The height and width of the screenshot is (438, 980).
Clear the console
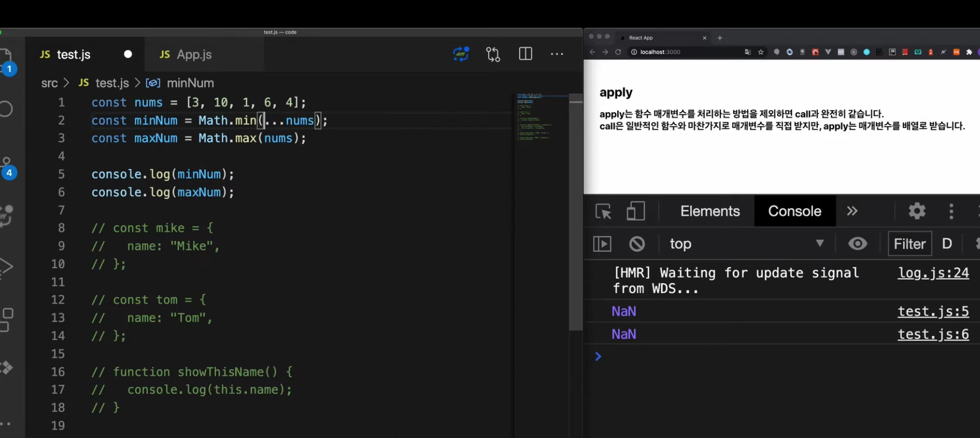(637, 244)
